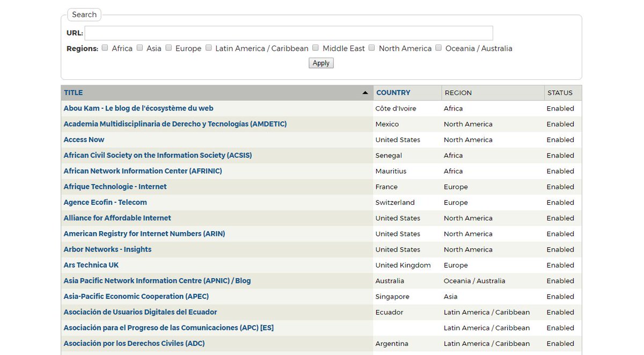The height and width of the screenshot is (355, 644).
Task: Sort by the COUNTRY column header
Action: (393, 93)
